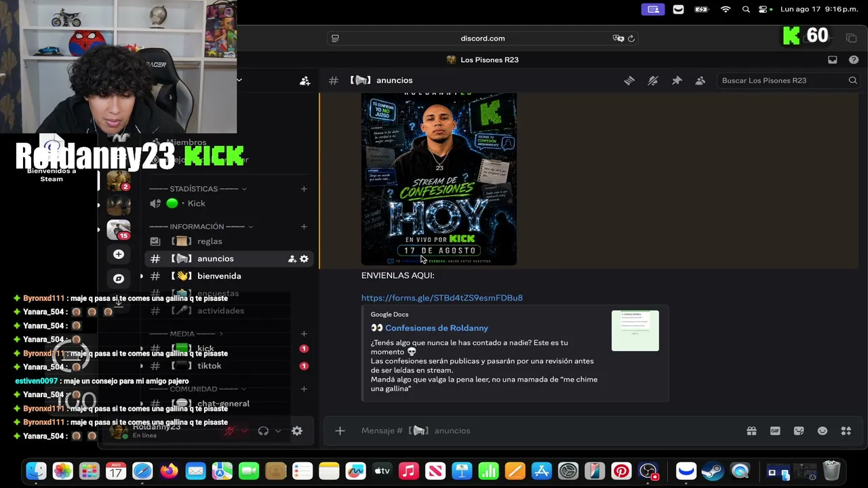Open the GIF picker
The image size is (868, 488).
pos(776,431)
